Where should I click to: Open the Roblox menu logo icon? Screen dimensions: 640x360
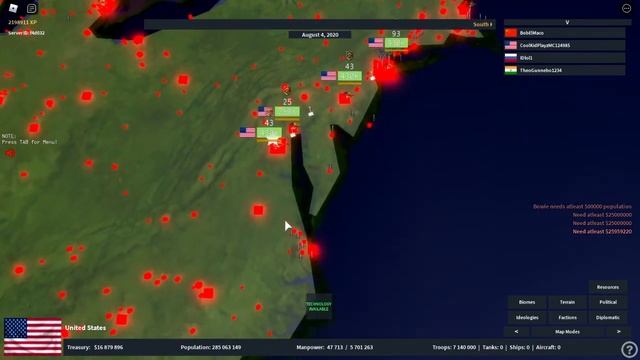(13, 8)
